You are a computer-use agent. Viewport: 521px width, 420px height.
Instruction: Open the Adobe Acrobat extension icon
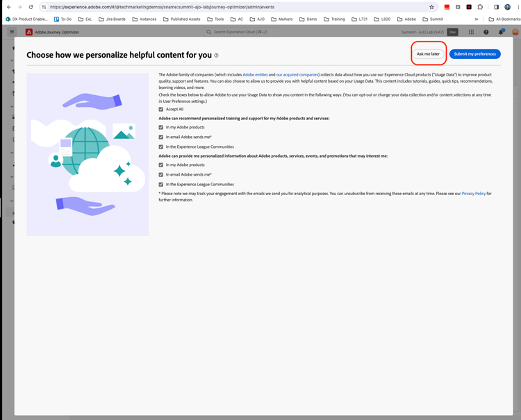[x=469, y=7]
